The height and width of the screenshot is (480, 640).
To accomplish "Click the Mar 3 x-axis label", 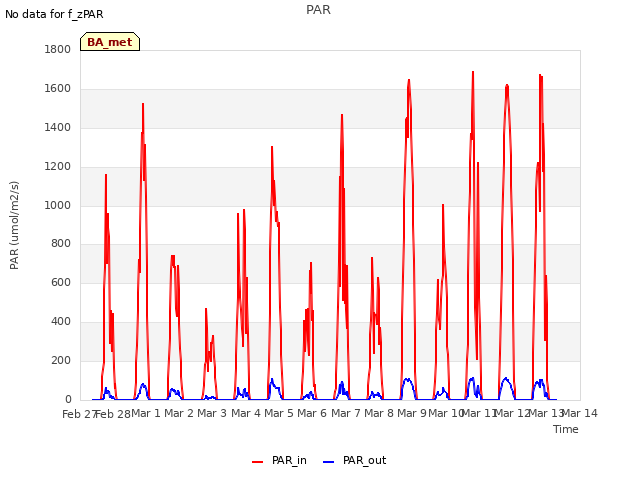I will [212, 413].
